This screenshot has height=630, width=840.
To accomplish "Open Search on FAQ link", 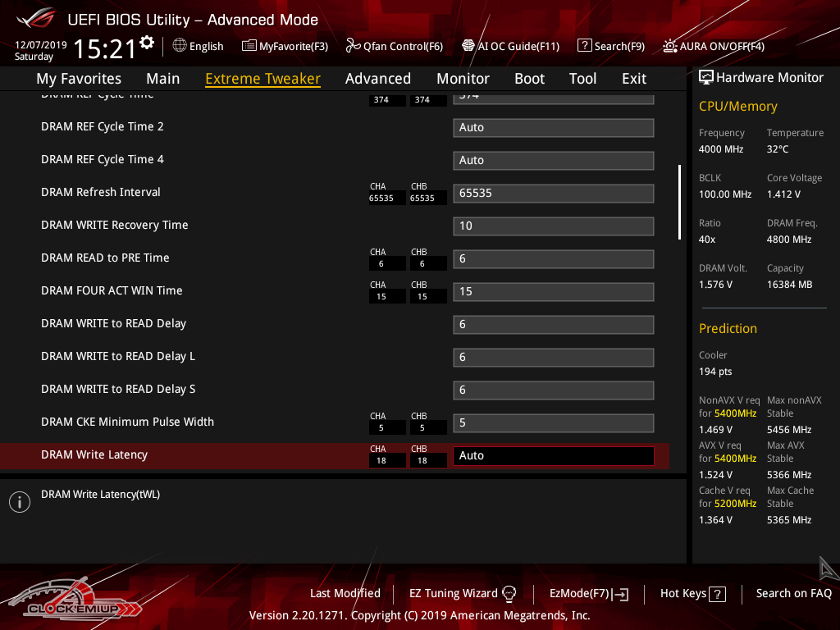I will pyautogui.click(x=793, y=594).
